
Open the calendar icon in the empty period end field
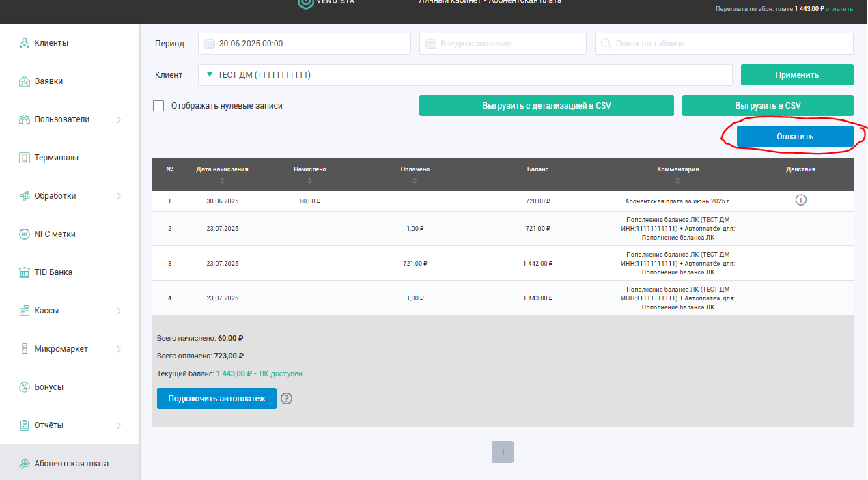[431, 44]
